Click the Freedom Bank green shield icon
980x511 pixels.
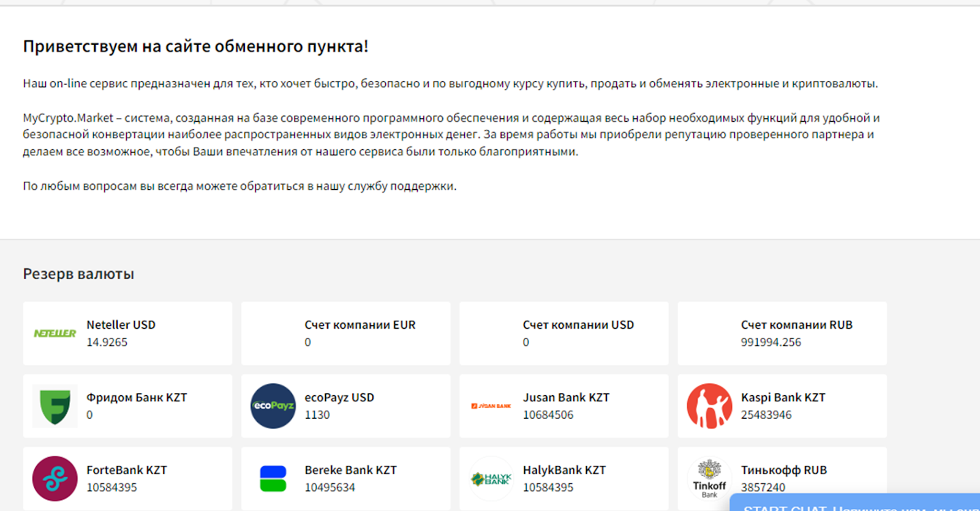(55, 406)
